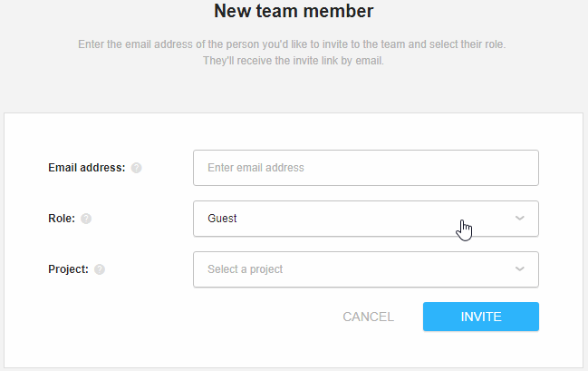This screenshot has height=371, width=588.
Task: Click the Role label text
Action: [62, 219]
